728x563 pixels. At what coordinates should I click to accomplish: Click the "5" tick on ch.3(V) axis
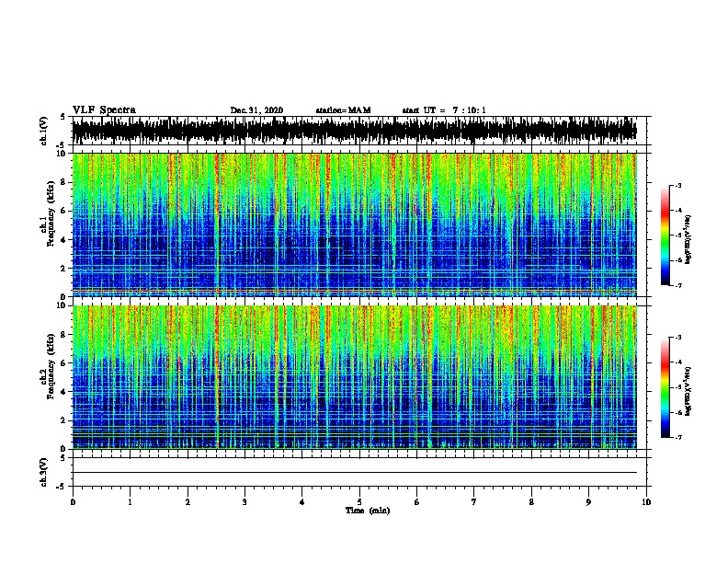click(x=63, y=458)
